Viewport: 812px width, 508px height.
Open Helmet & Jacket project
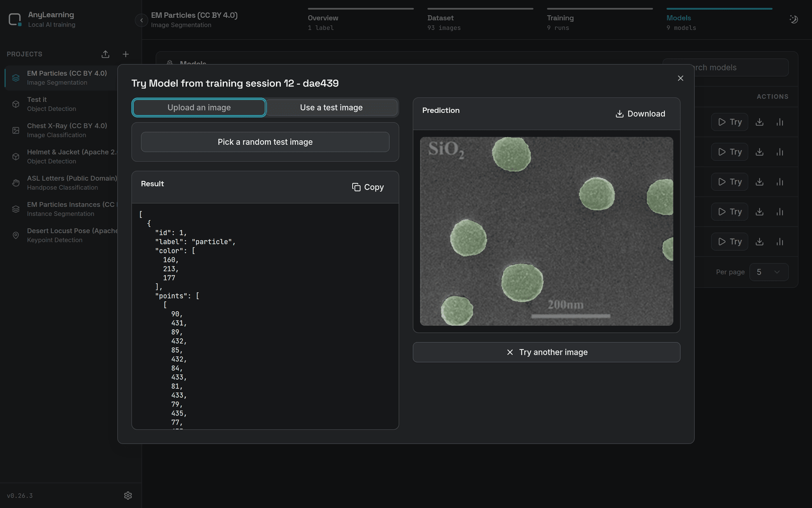click(x=61, y=156)
